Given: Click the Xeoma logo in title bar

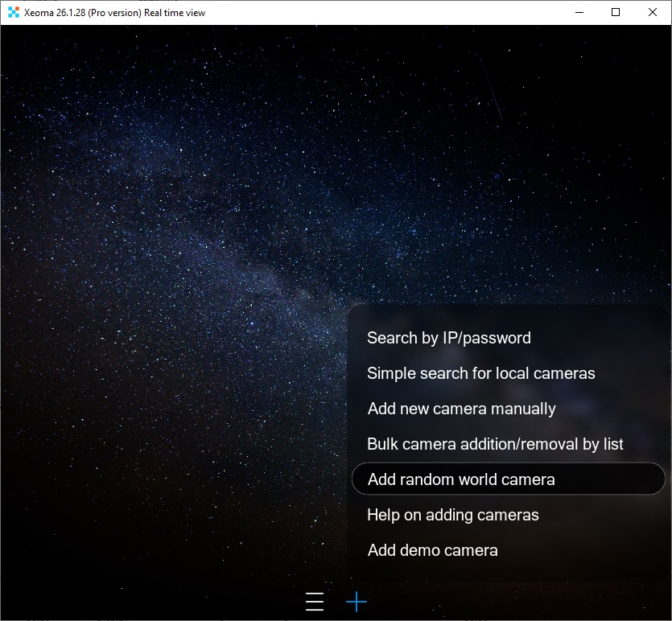Looking at the screenshot, I should point(12,12).
